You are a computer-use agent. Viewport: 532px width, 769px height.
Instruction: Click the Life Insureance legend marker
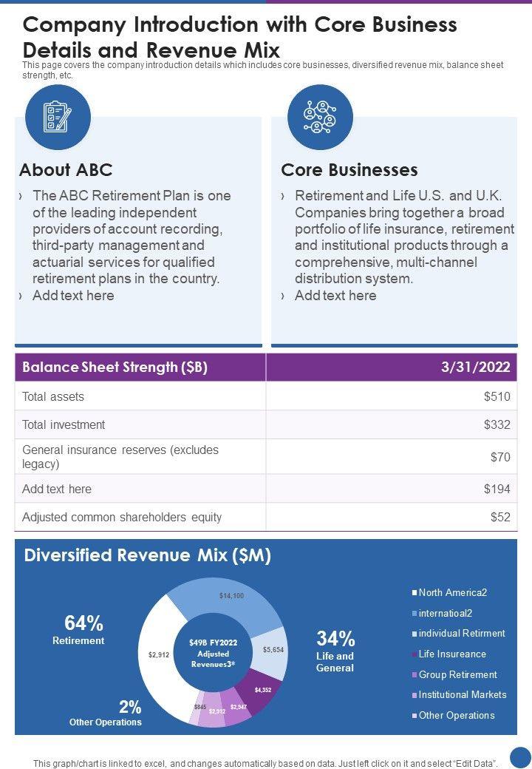coord(415,654)
